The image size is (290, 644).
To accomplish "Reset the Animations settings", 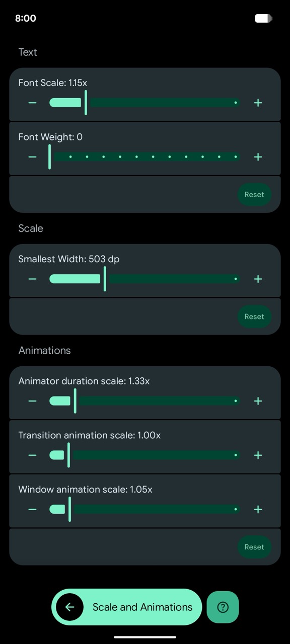I will (x=254, y=547).
